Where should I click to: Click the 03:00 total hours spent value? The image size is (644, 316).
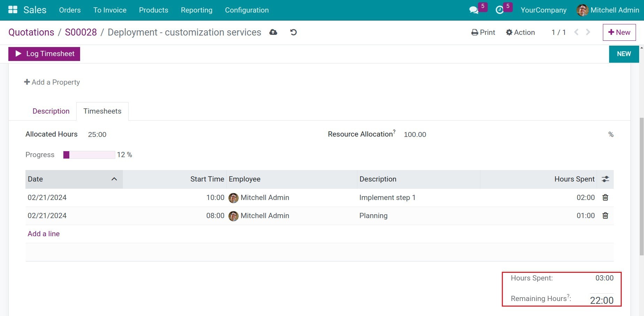604,278
